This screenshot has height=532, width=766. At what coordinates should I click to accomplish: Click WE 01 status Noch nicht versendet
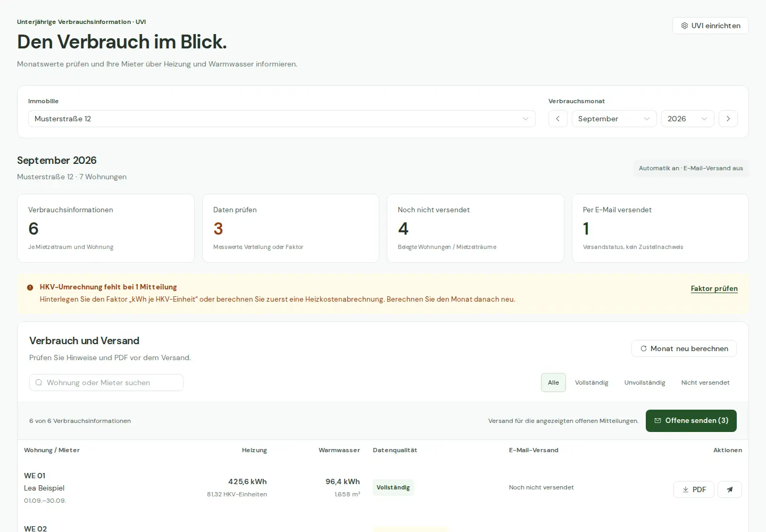(x=542, y=487)
